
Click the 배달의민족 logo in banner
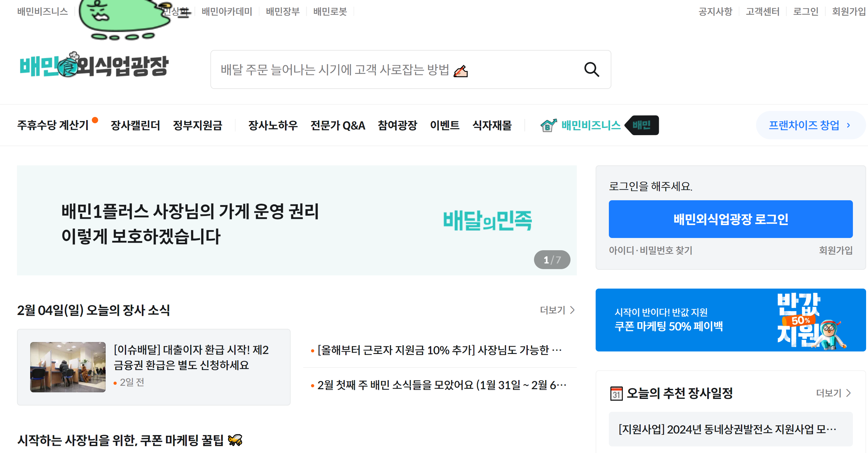click(x=487, y=220)
